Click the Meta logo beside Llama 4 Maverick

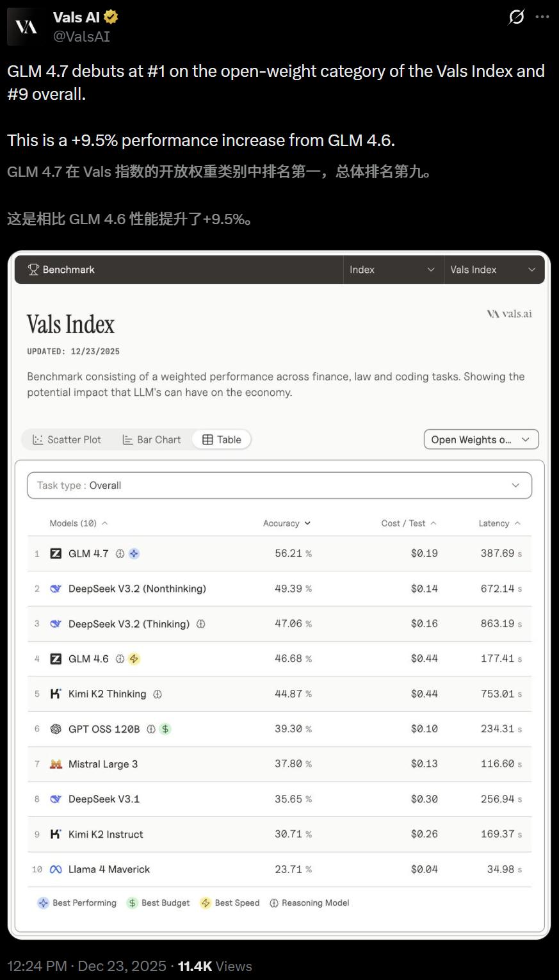56,869
